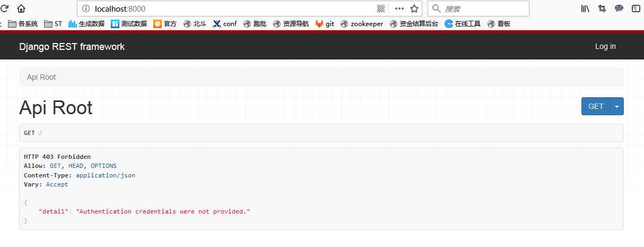
Task: Open the git bookmark
Action: pyautogui.click(x=325, y=23)
